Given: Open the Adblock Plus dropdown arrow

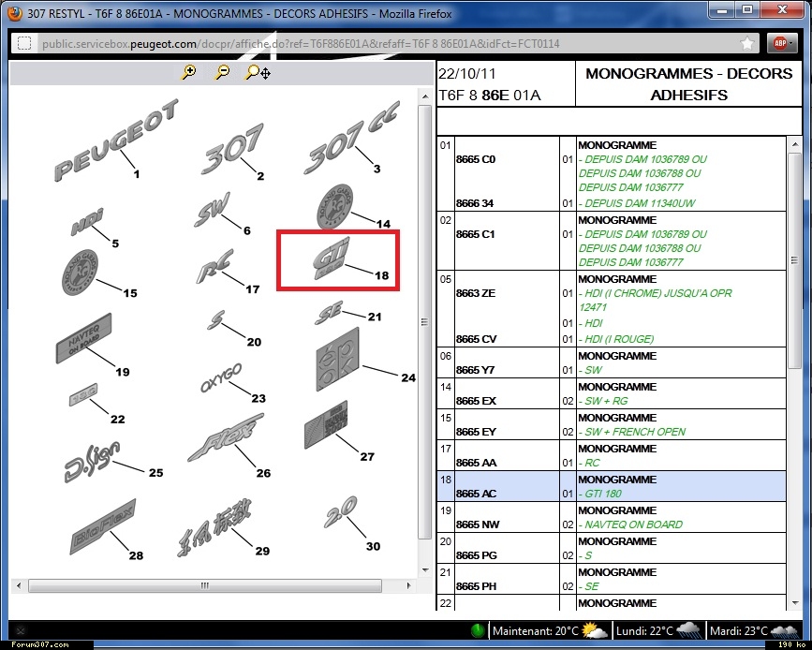Looking at the screenshot, I should pos(793,43).
